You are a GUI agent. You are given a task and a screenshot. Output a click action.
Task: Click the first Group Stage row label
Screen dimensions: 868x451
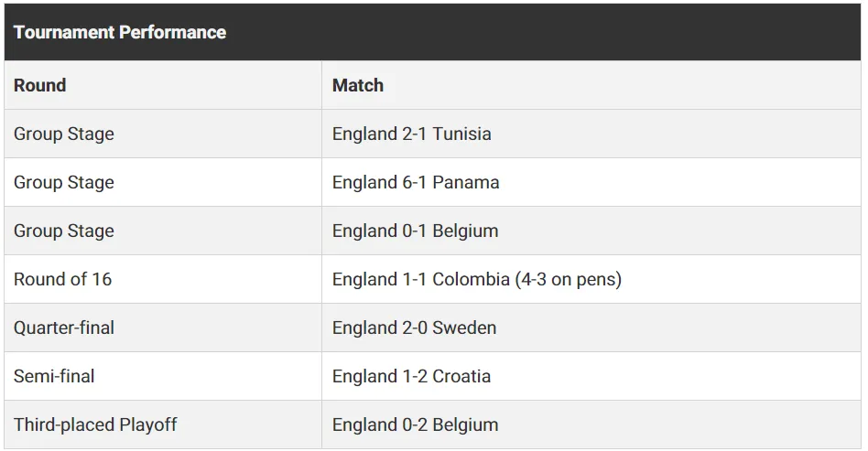tap(64, 134)
